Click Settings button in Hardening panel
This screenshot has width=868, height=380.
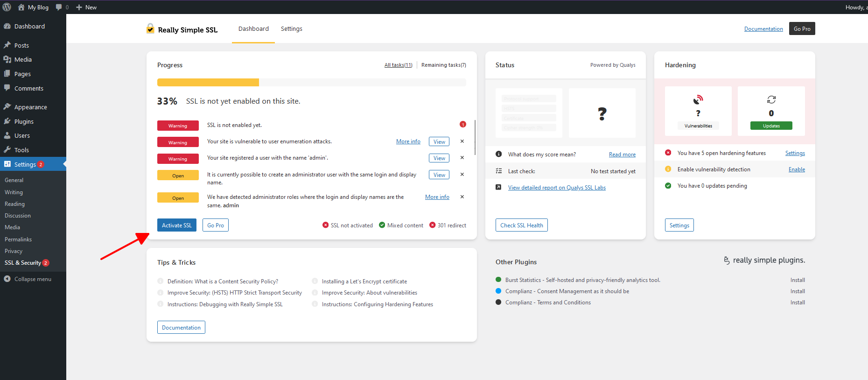coord(679,225)
